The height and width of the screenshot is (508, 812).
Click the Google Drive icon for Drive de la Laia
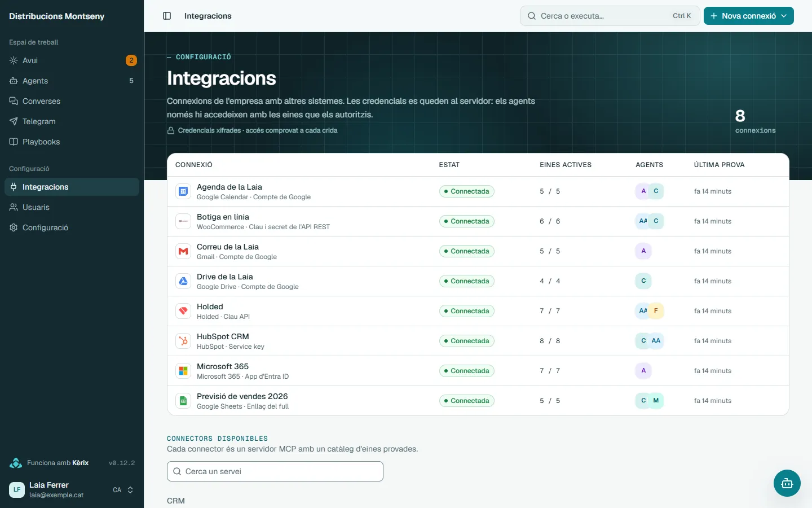[x=183, y=281]
